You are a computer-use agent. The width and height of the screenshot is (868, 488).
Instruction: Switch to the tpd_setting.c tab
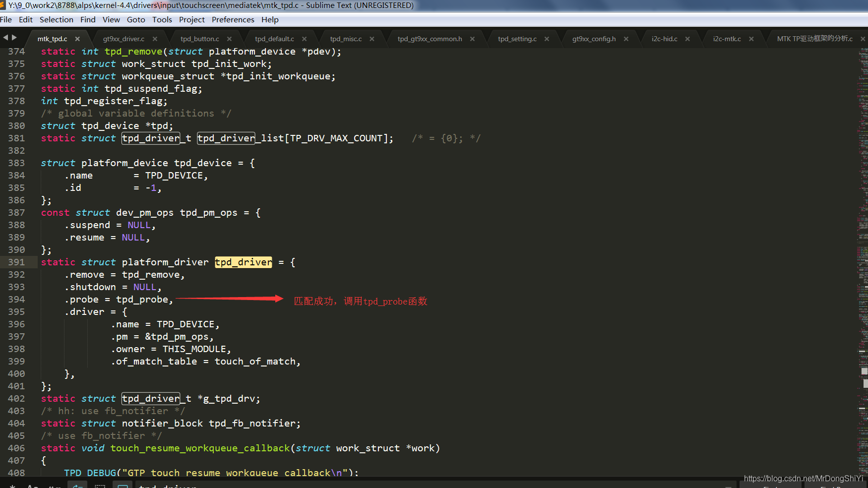click(517, 39)
